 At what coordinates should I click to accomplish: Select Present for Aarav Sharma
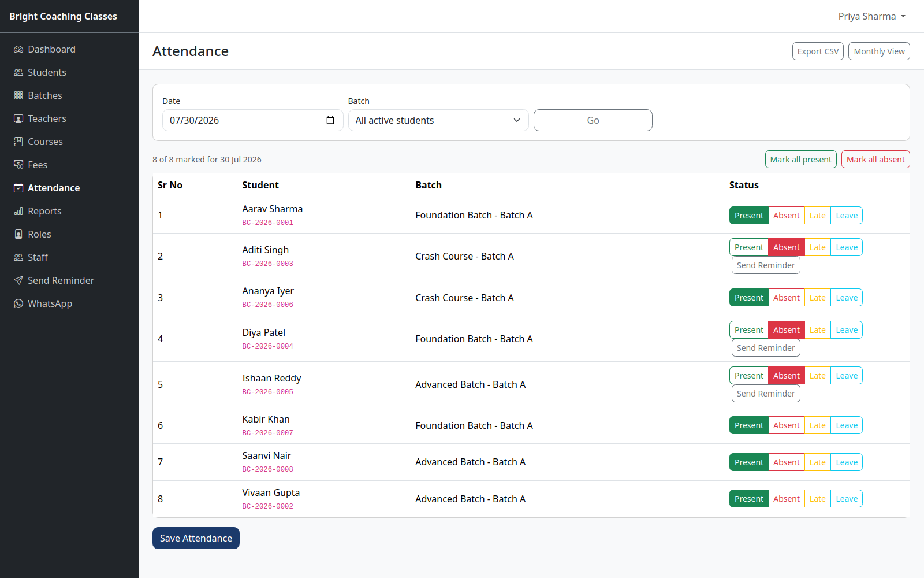tap(749, 216)
